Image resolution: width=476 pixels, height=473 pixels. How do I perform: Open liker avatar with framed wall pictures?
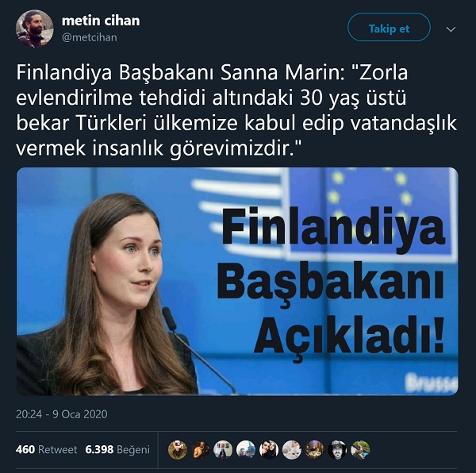pos(223,450)
